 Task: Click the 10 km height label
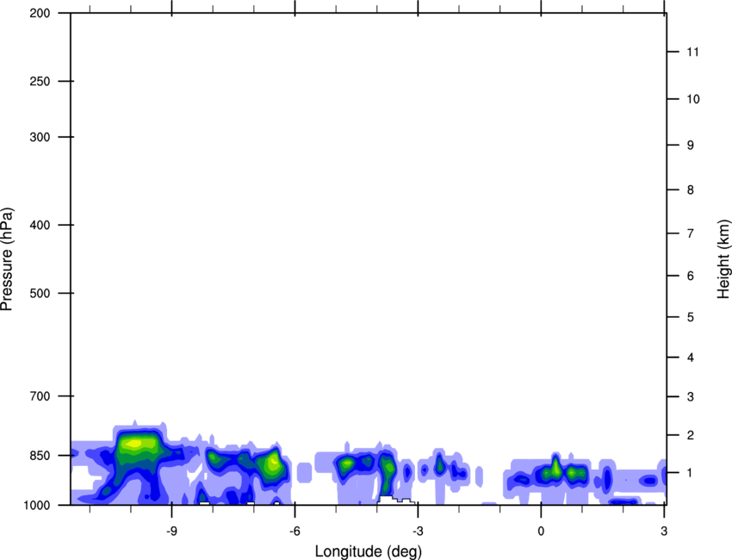pyautogui.click(x=693, y=99)
